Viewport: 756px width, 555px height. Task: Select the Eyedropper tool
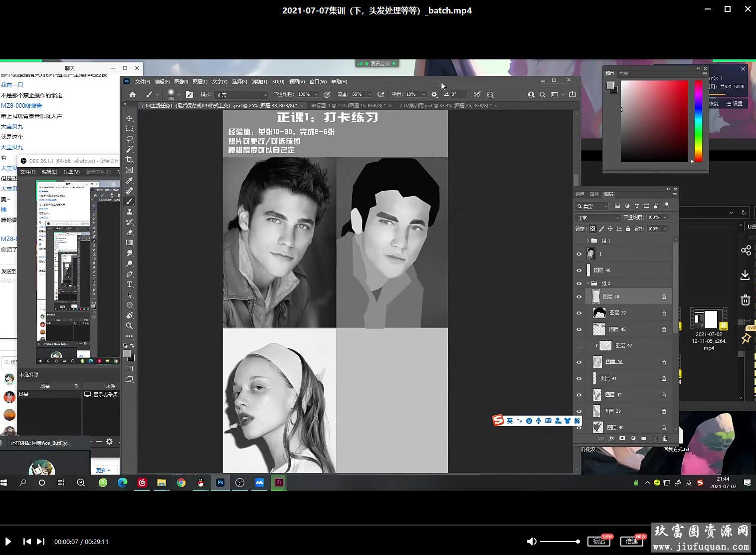[x=130, y=181]
